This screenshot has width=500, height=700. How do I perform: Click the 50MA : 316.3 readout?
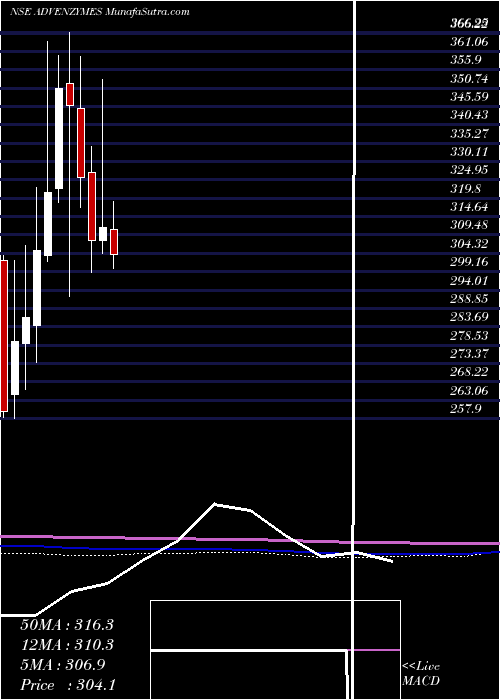pyautogui.click(x=67, y=625)
